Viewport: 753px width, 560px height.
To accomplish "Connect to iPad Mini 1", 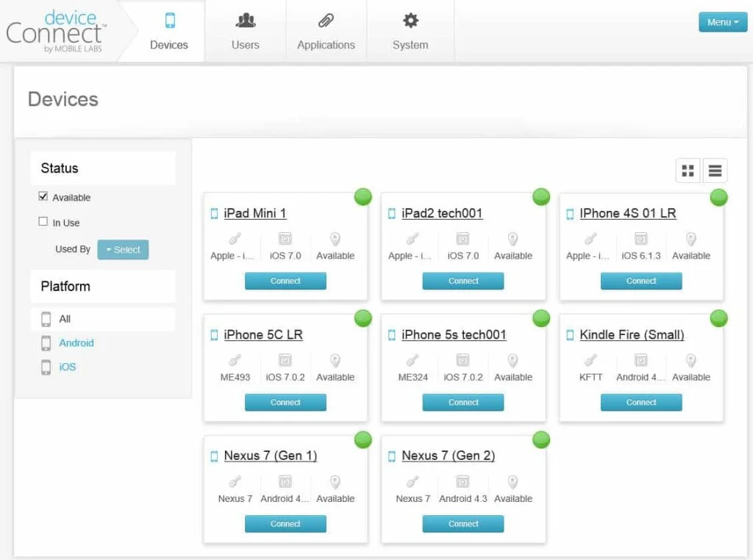I will pyautogui.click(x=285, y=281).
